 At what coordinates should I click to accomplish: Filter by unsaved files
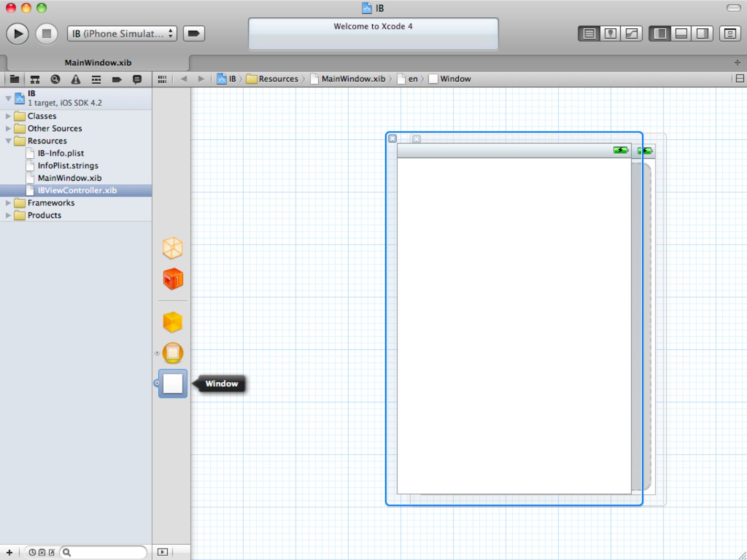point(51,552)
